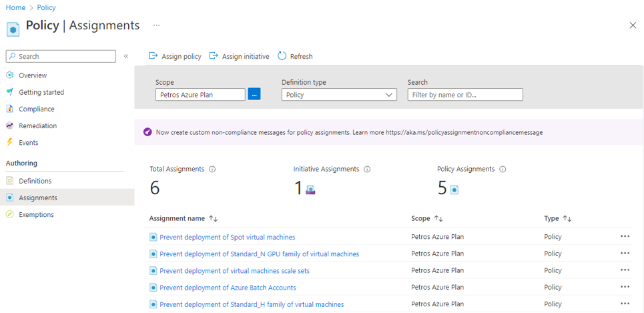Click the initiative icon beside the count 1
The image size is (644, 313).
(x=310, y=190)
